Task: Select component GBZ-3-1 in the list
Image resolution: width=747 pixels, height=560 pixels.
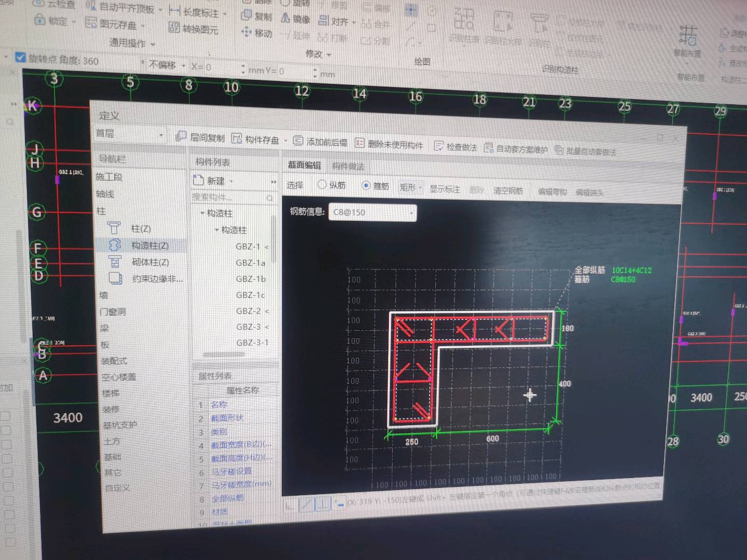Action: coord(253,342)
